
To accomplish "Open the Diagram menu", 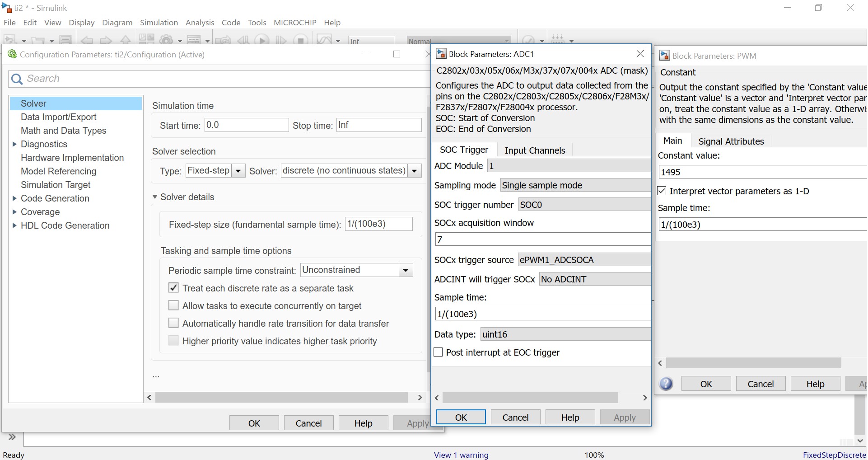I will click(x=117, y=23).
